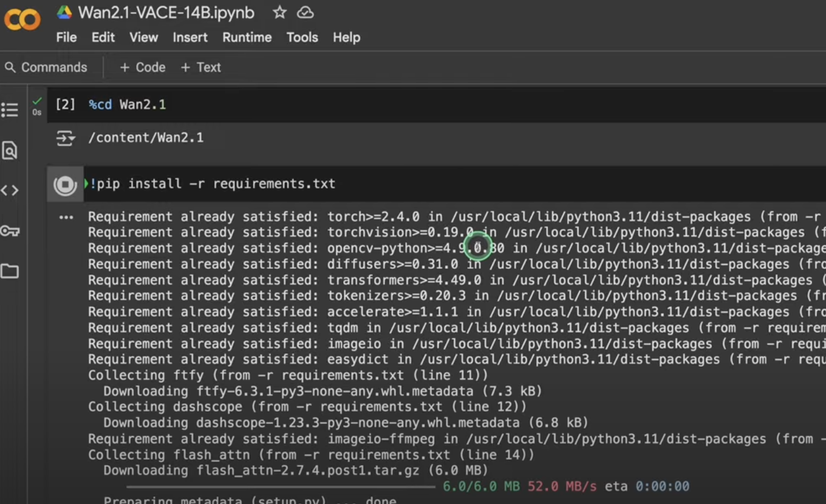Click the diffusers>=0.31.0 output line
826x504 pixels.
pos(457,264)
